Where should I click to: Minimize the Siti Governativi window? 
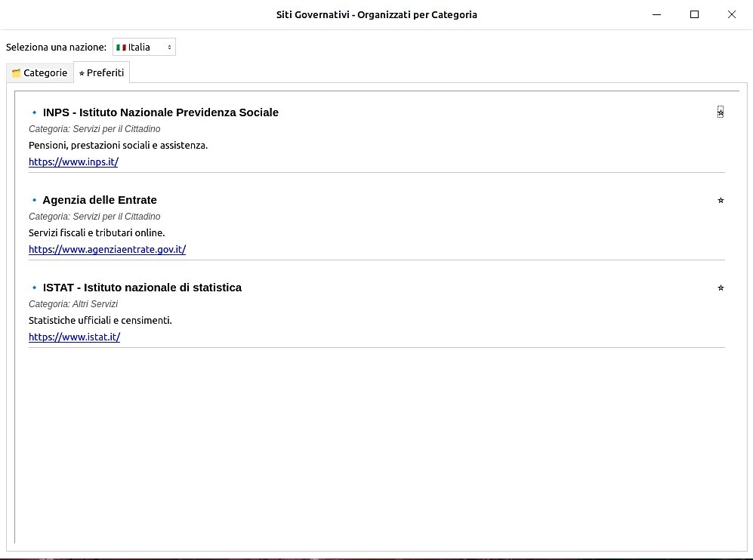click(657, 14)
